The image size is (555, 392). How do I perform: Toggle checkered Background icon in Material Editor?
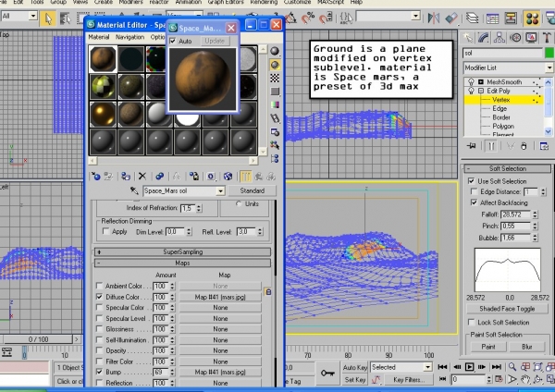click(275, 79)
